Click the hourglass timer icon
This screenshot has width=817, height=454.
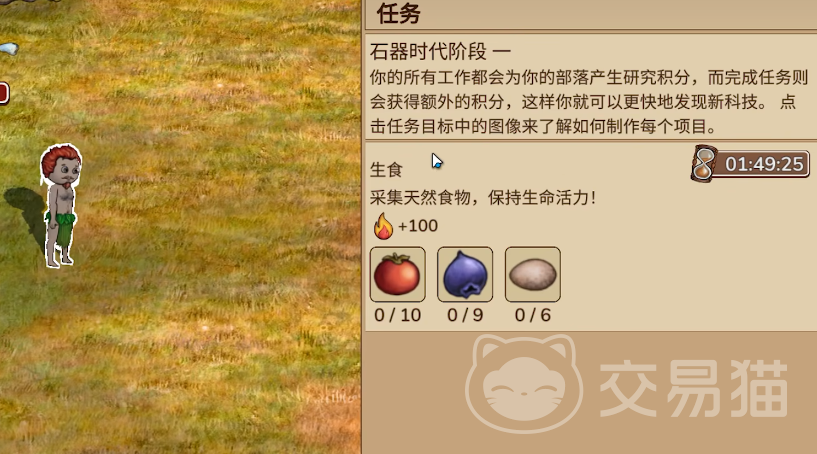[x=704, y=163]
